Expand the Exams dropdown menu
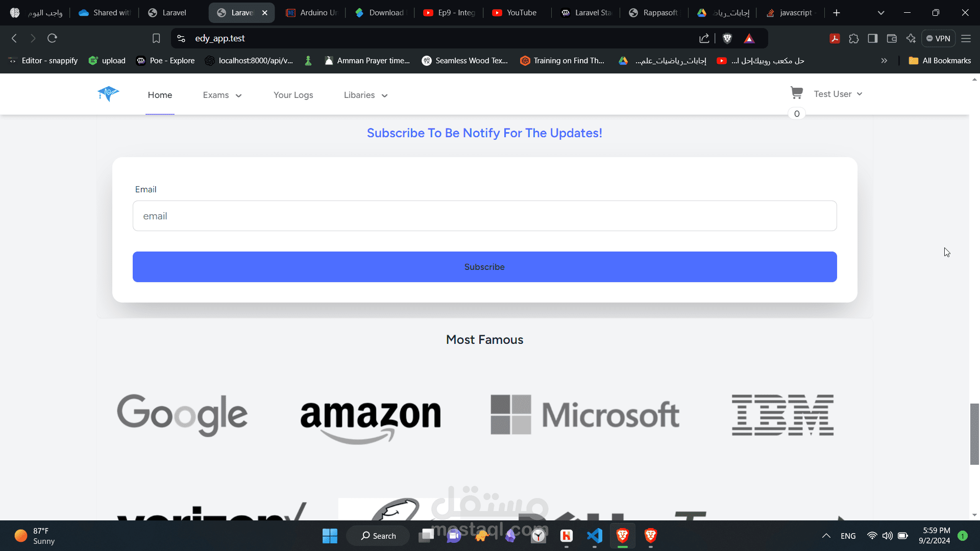980x551 pixels. pos(222,95)
